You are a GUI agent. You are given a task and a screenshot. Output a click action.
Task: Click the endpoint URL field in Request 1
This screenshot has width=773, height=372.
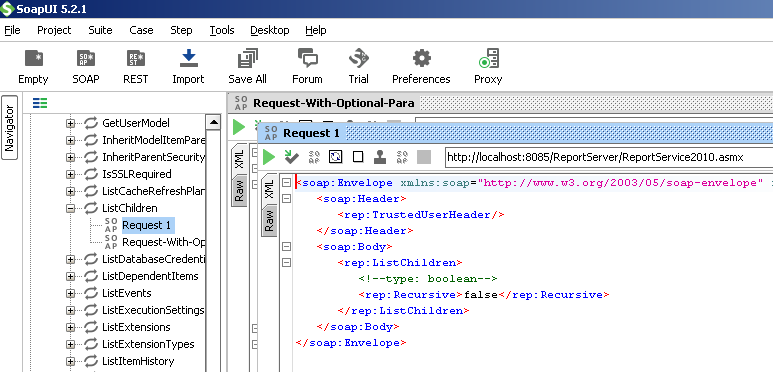click(609, 157)
